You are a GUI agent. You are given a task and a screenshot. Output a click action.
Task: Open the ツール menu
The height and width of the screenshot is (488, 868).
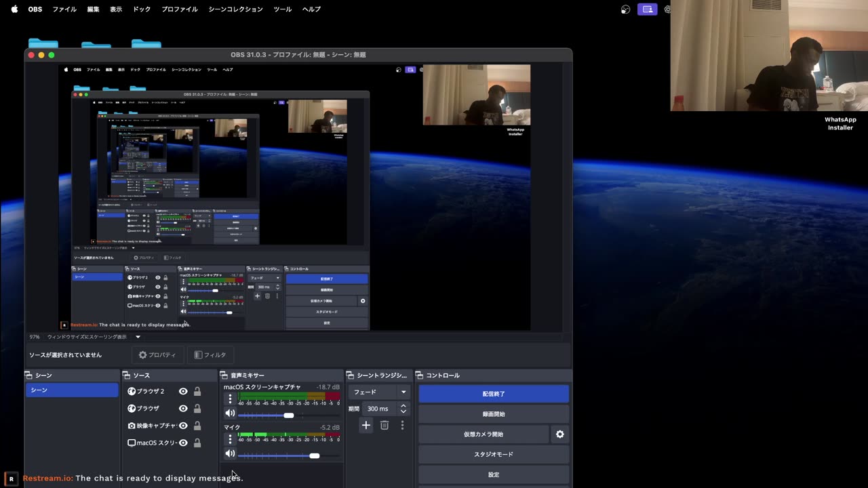[x=282, y=9]
